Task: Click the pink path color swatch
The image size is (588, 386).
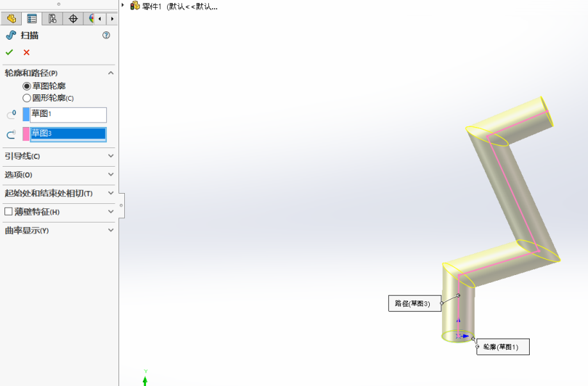Action: point(26,134)
